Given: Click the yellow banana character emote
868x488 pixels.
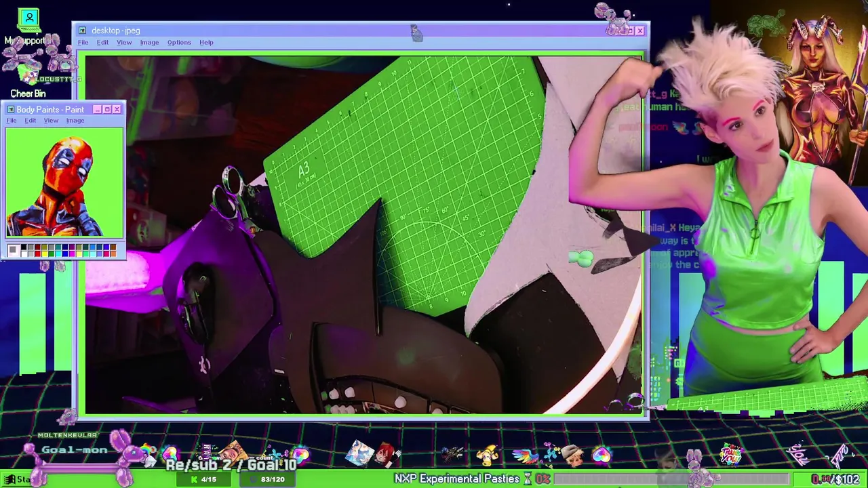Looking at the screenshot, I should (488, 456).
